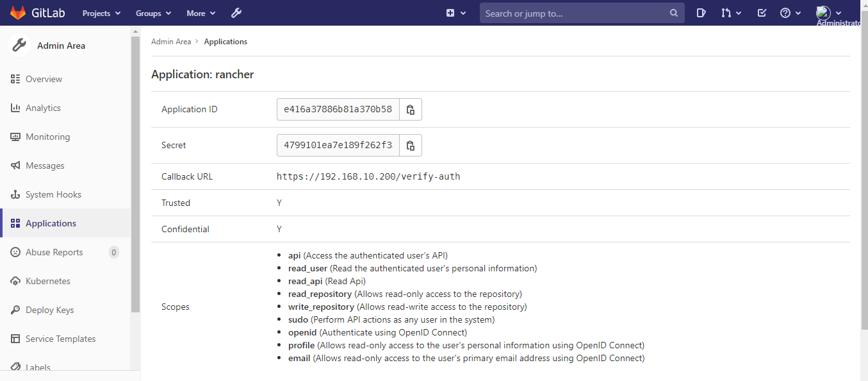Screen dimensions: 868x381
Task: Click the callback URL https://192.168.10.200/verify-auth
Action: pyautogui.click(x=368, y=176)
